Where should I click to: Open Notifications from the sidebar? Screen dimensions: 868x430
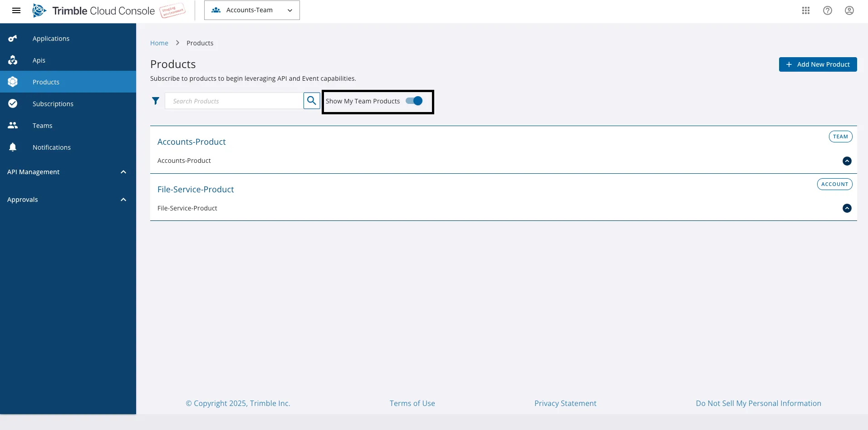(x=68, y=147)
